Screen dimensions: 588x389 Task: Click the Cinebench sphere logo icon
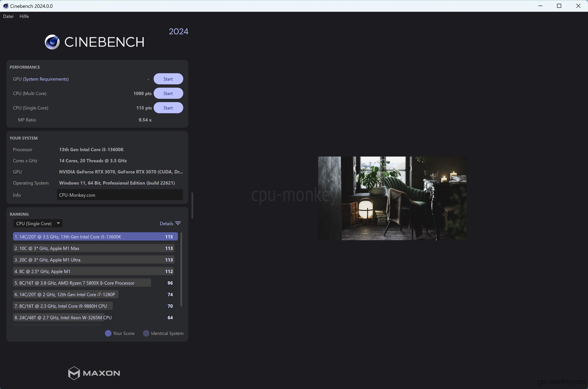[52, 42]
